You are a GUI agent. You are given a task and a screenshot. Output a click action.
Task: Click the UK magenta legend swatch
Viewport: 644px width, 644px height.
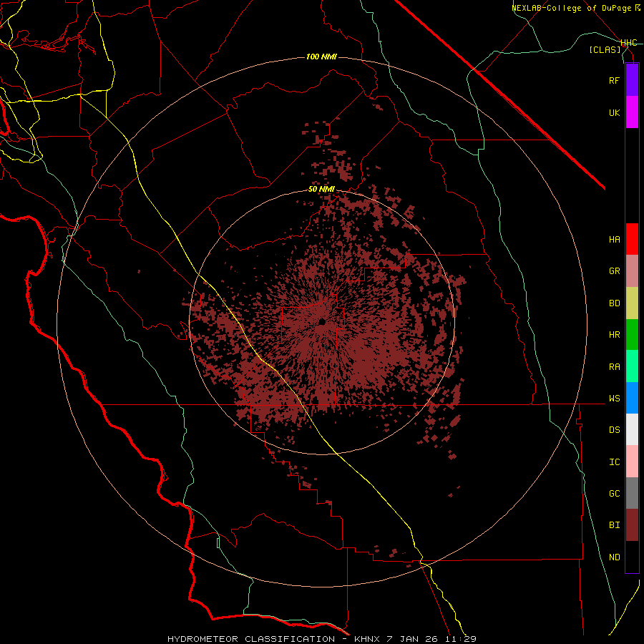632,112
